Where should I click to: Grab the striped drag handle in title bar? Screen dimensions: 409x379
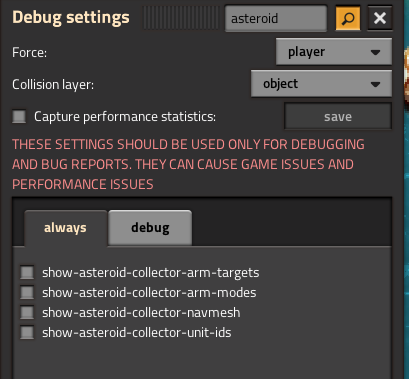pyautogui.click(x=181, y=18)
